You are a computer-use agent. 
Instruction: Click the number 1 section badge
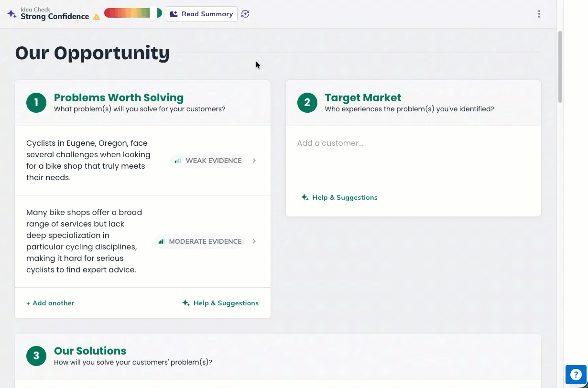point(36,103)
